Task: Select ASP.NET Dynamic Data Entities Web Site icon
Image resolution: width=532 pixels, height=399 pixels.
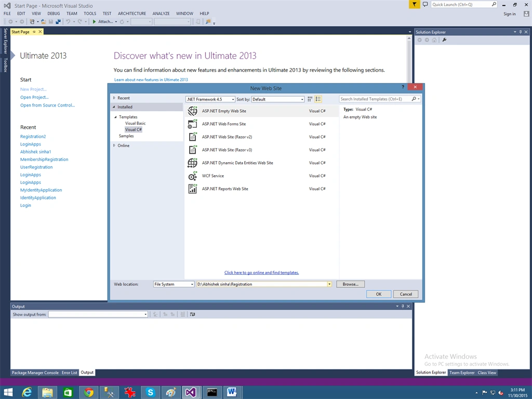Action: click(x=192, y=163)
